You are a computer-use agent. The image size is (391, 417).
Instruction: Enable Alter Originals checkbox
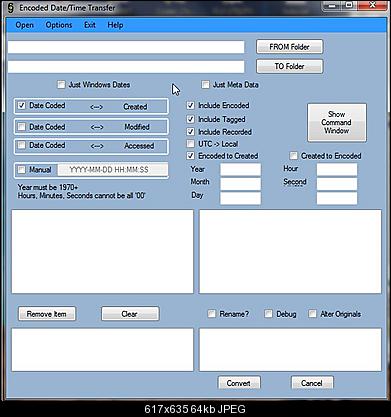coord(312,314)
